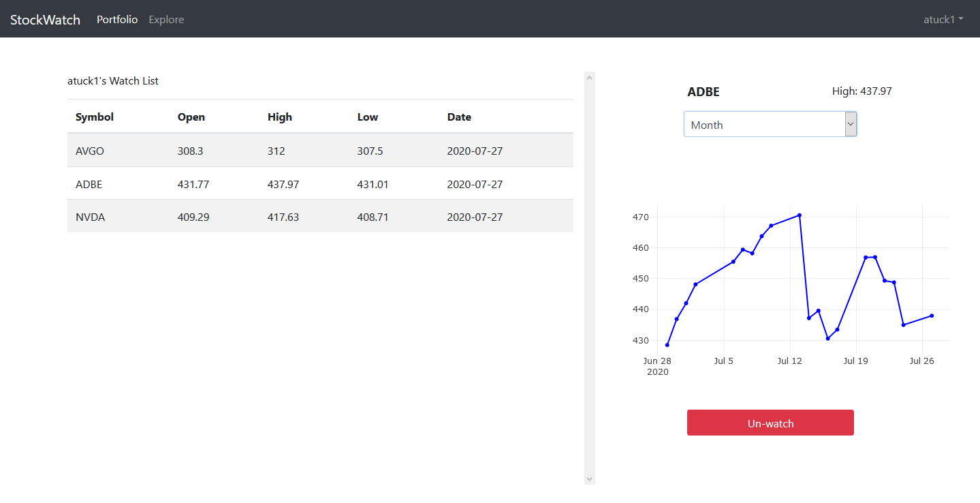Image resolution: width=980 pixels, height=503 pixels.
Task: Click the chart peak point near 470
Action: [x=799, y=215]
